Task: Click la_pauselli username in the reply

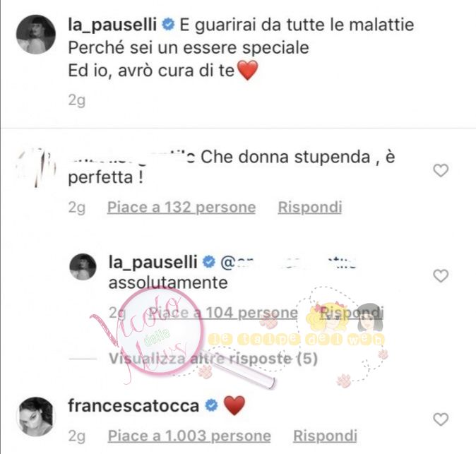Action: click(153, 262)
